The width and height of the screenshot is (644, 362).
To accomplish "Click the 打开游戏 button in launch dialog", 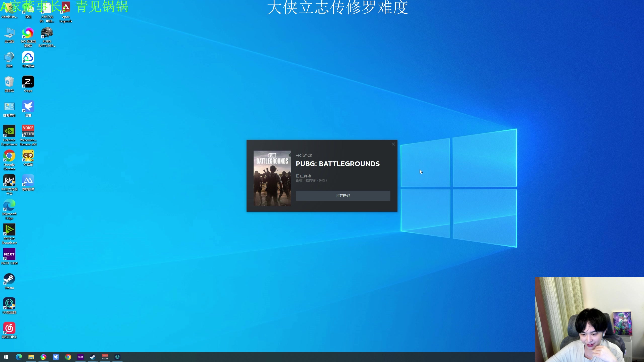I will tap(343, 196).
